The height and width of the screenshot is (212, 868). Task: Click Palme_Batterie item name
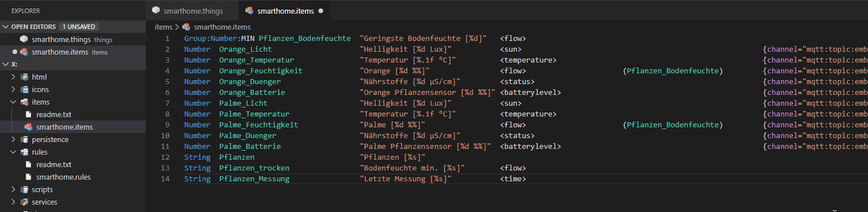[250, 147]
